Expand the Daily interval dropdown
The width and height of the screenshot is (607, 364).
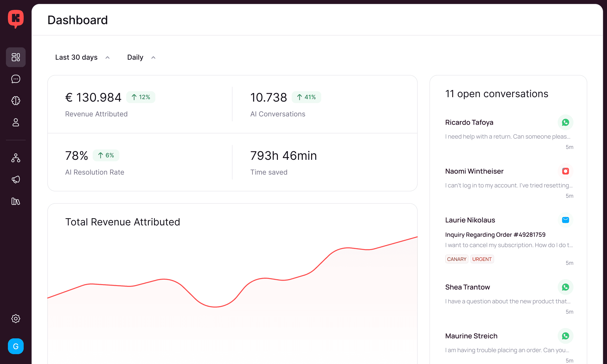click(141, 57)
